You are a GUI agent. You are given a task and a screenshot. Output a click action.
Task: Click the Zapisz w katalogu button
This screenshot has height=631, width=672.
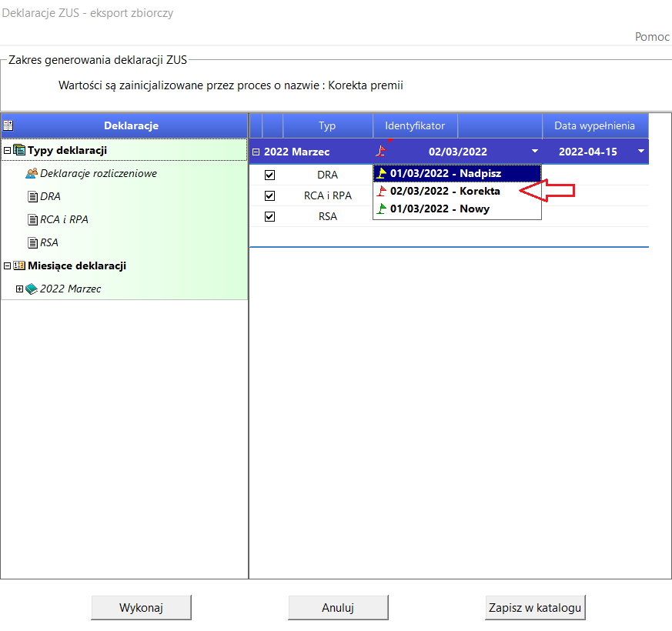point(535,607)
